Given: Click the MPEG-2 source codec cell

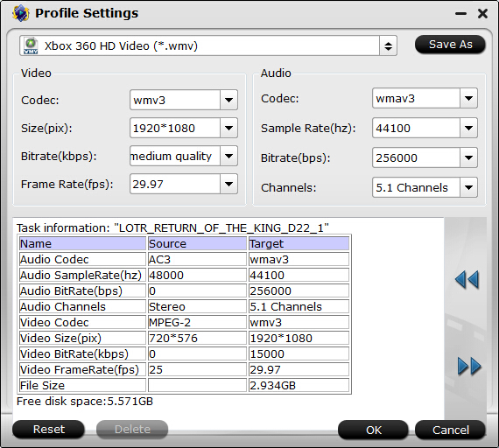Looking at the screenshot, I should (x=197, y=322).
